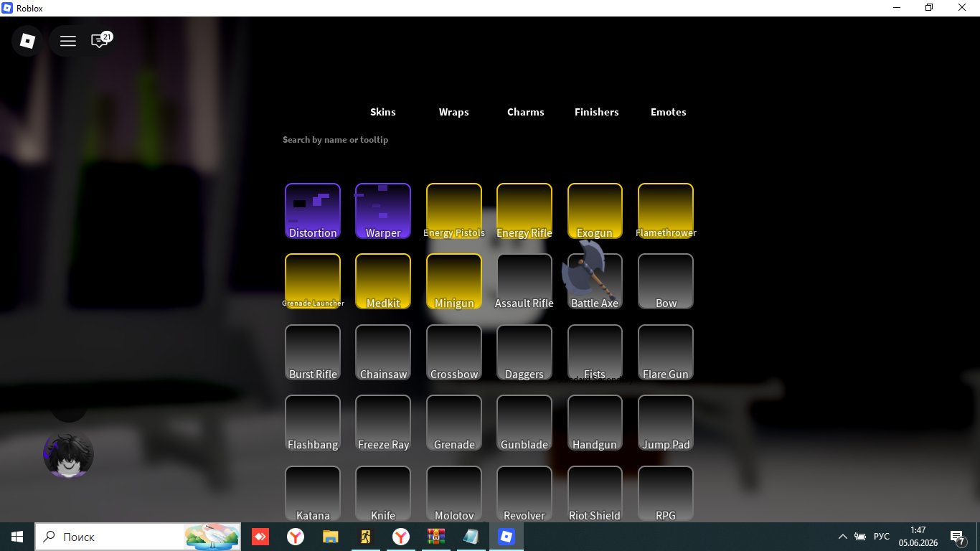Go to the Emotes tab
Screen dimensions: 980x551
coord(668,112)
